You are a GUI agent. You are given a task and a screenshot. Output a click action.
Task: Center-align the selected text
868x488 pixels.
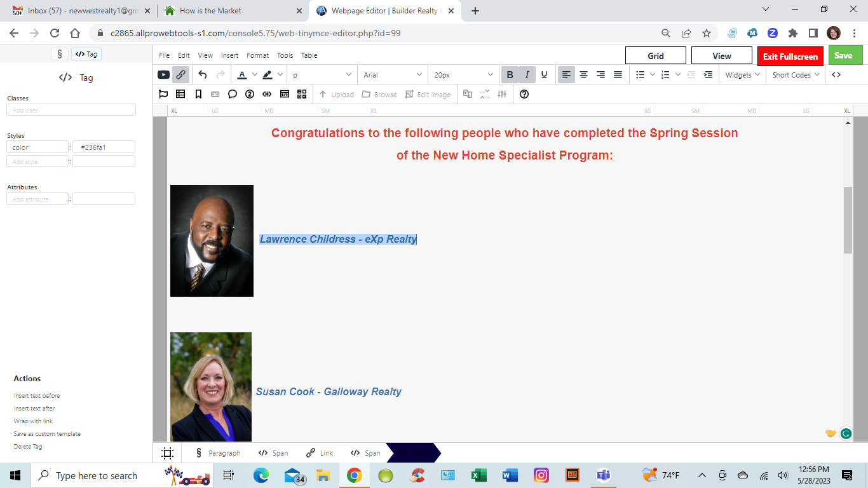[x=583, y=75]
